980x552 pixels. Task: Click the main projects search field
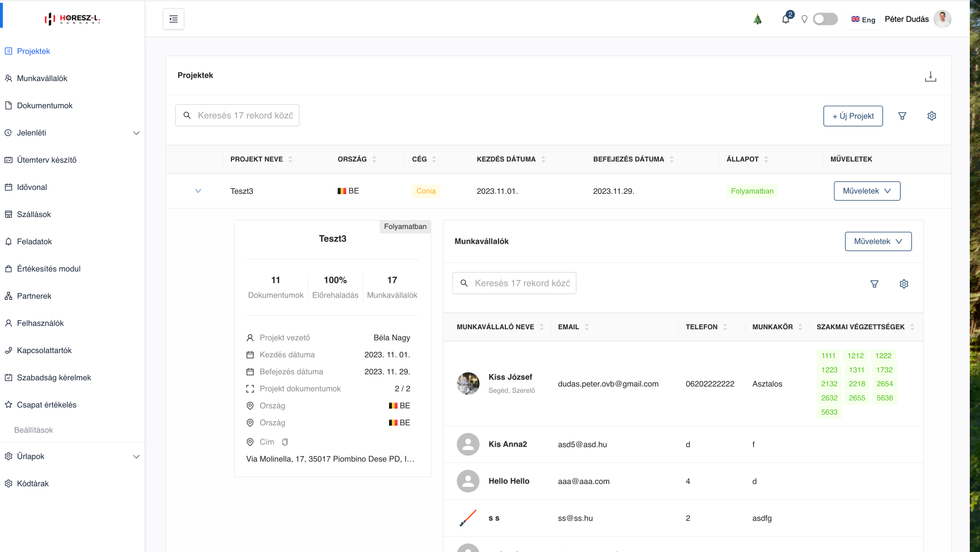click(244, 116)
